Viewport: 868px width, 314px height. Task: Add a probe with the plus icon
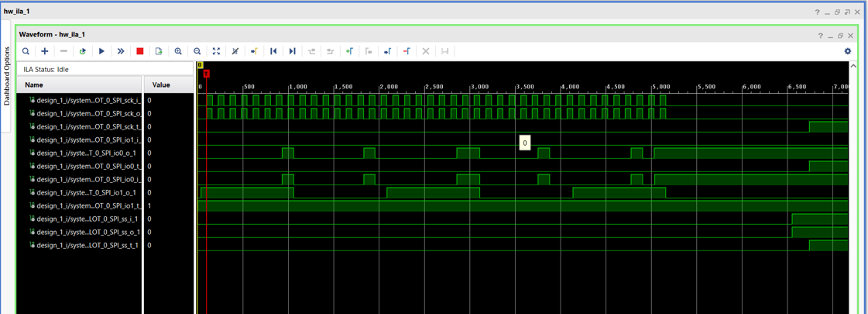click(x=45, y=51)
